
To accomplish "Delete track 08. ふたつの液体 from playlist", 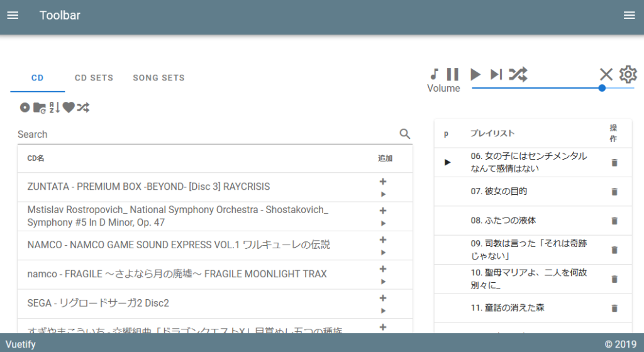I will (x=614, y=221).
